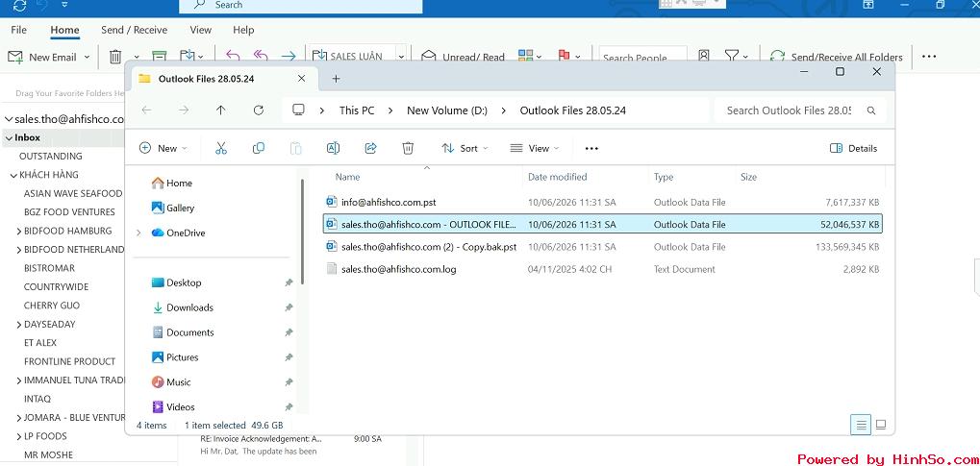Viewport: 980px width, 466px height.
Task: Click Outlook Forward arrow icon
Action: [289, 57]
